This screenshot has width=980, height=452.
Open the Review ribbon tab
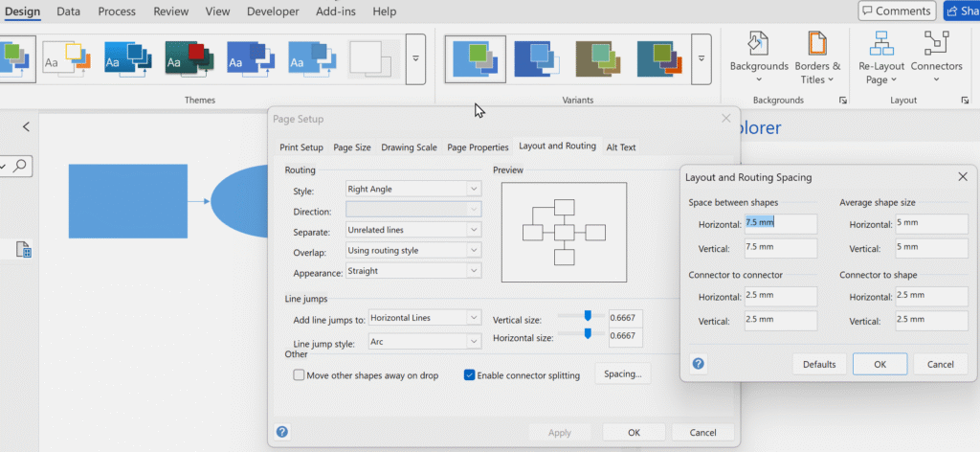[171, 11]
